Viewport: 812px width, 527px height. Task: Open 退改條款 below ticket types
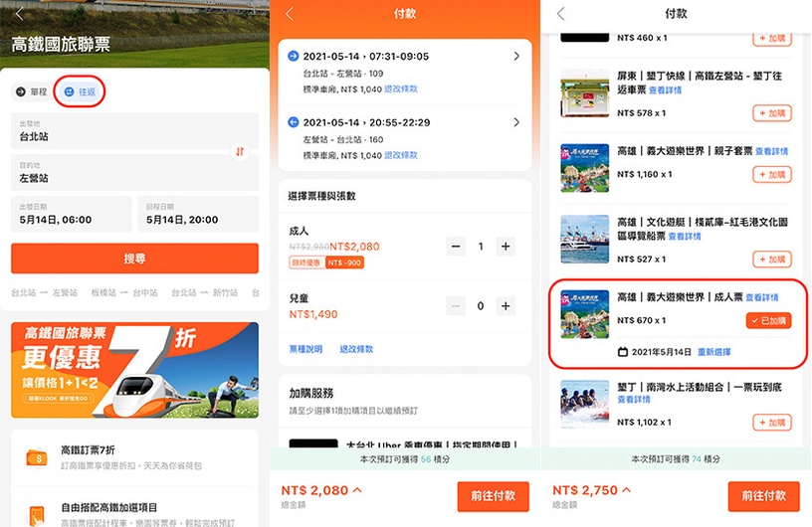click(356, 349)
